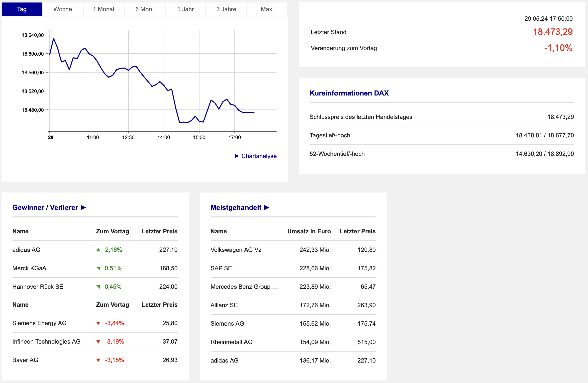
Task: Open the Meistgehandelt heading link
Action: point(236,207)
